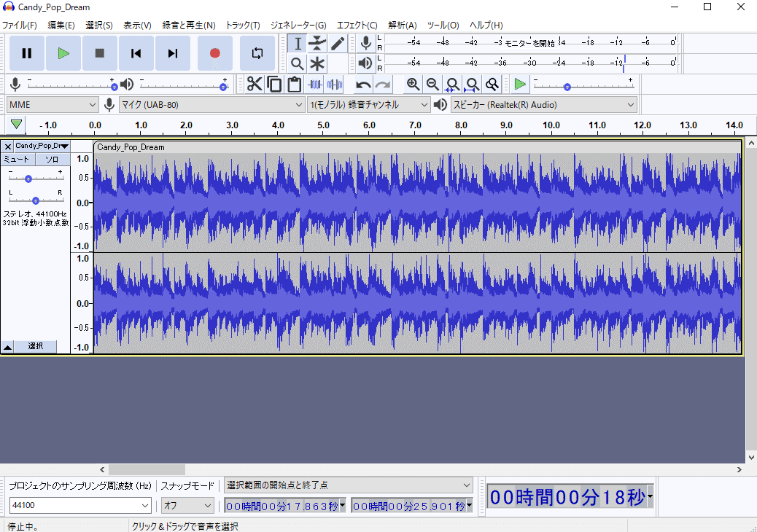The height and width of the screenshot is (532, 757).
Task: Click the horizontal scrollbar thumb
Action: point(147,469)
